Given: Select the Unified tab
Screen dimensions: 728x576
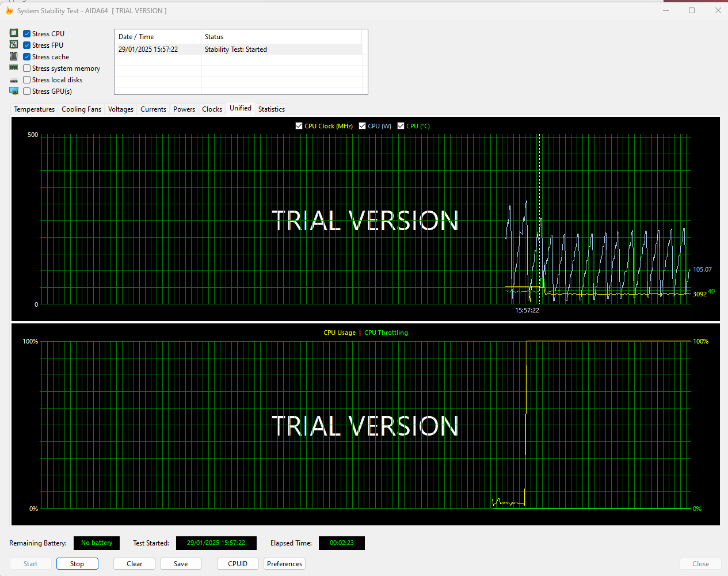Looking at the screenshot, I should pyautogui.click(x=241, y=108).
